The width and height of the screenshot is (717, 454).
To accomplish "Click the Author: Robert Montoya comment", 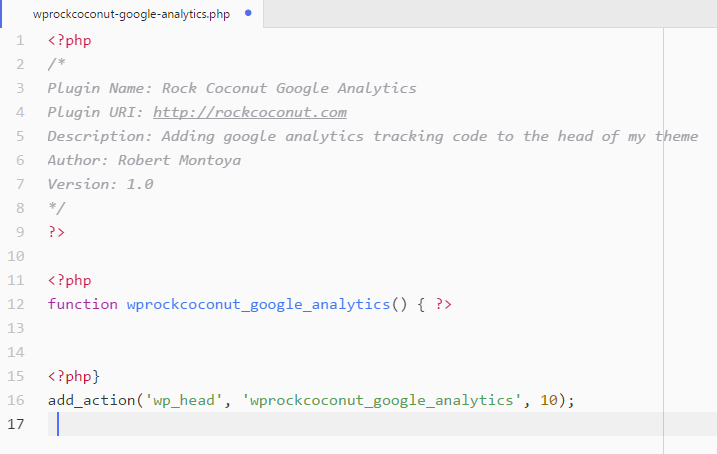I will pos(144,160).
